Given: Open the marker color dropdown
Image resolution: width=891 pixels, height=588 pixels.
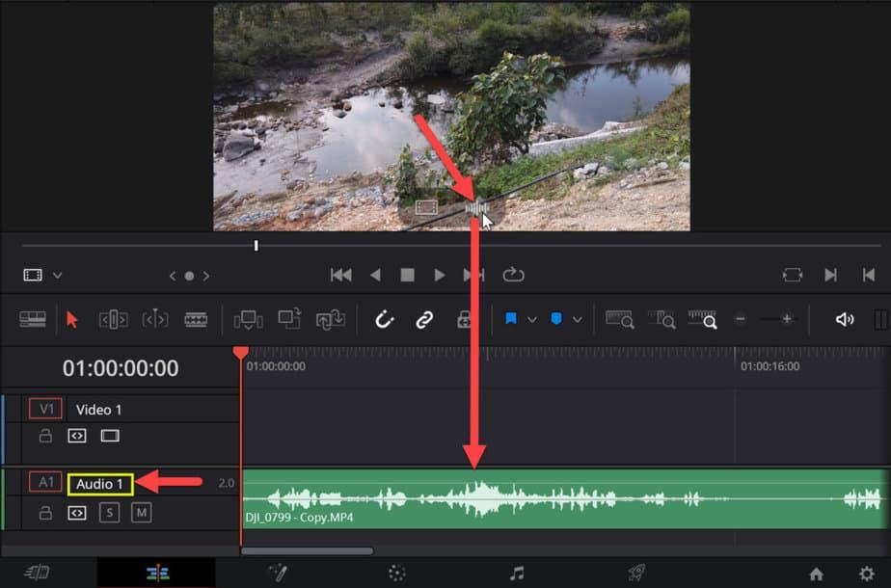Looking at the screenshot, I should coord(575,319).
